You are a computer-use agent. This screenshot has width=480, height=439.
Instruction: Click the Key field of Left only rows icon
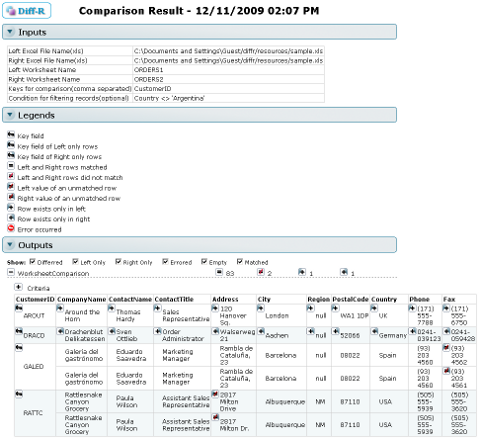(x=11, y=145)
